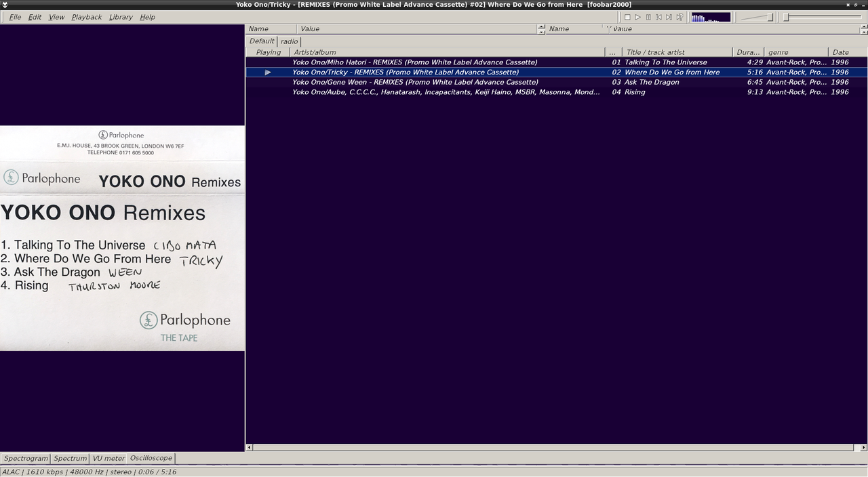This screenshot has height=477, width=868.
Task: Click up arrow of left properties panel
Action: pos(541,26)
